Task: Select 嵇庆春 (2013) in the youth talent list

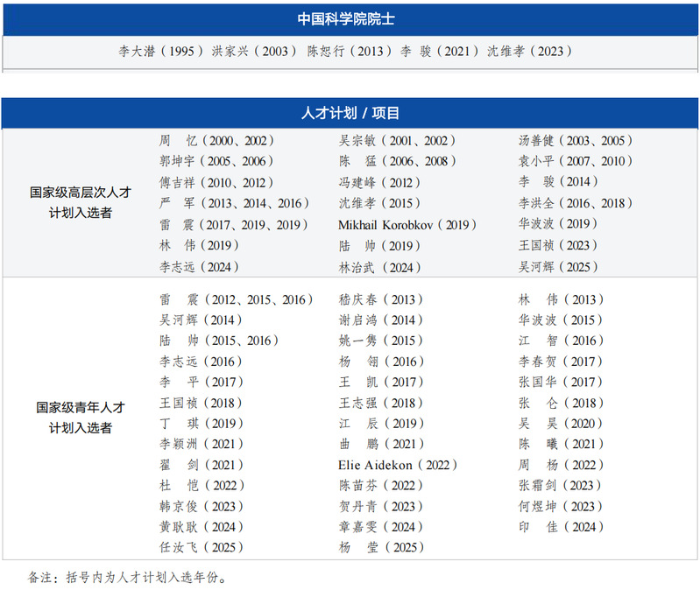Action: click(x=379, y=299)
